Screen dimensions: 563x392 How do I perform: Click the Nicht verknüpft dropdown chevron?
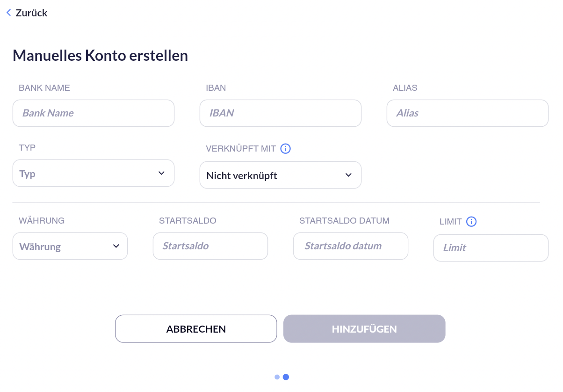pyautogui.click(x=348, y=175)
